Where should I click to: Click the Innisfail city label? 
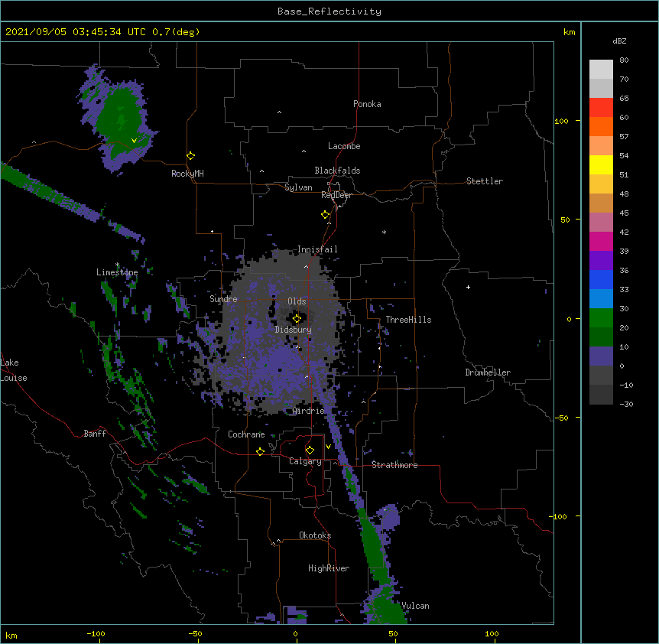(x=317, y=249)
